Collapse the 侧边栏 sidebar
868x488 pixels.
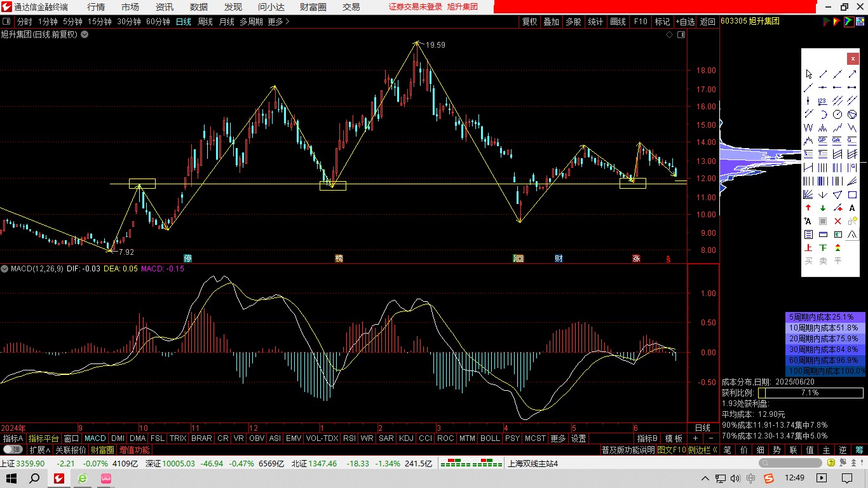pos(704,450)
